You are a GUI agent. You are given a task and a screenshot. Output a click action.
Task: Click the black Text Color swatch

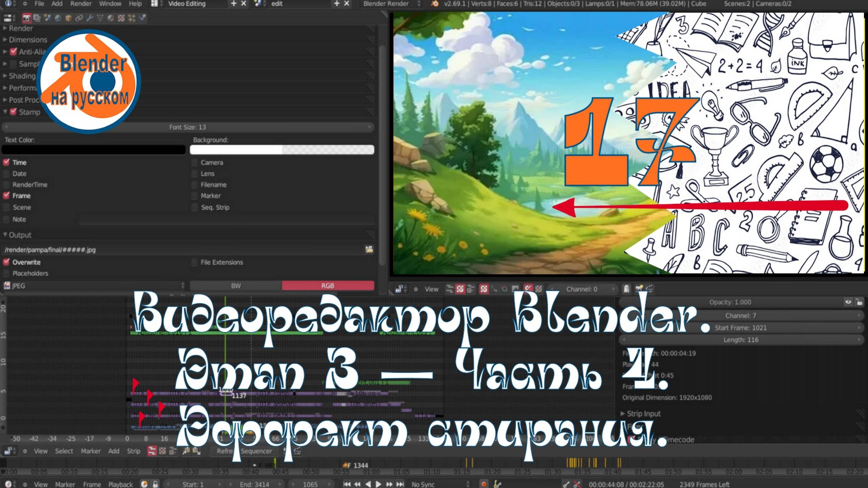tap(94, 149)
